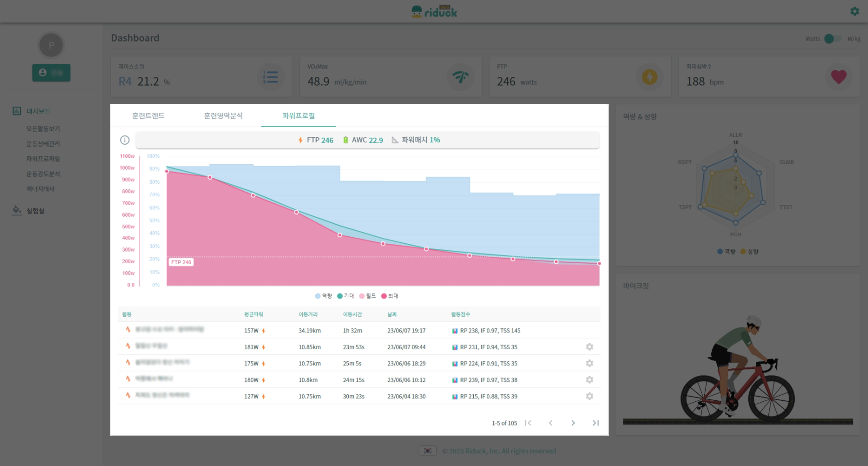Switch to the 훈련트렌드 tab
Viewport: 868px width, 466px height.
pos(148,116)
